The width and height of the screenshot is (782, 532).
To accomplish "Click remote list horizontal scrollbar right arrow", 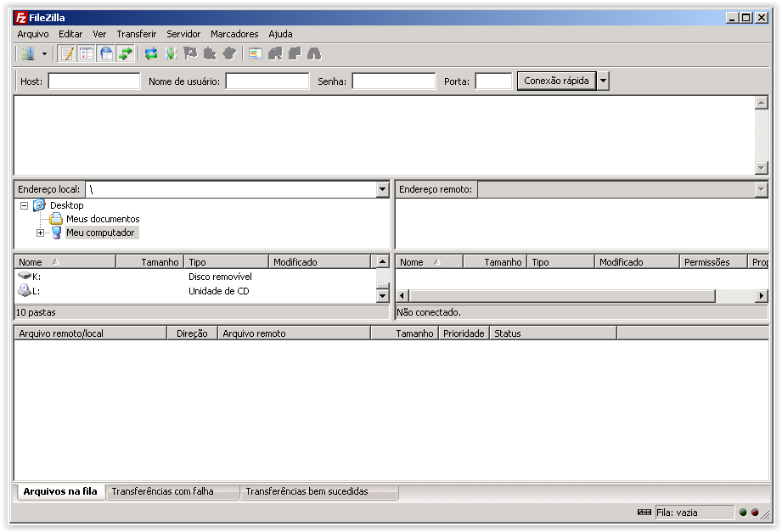I will click(761, 295).
